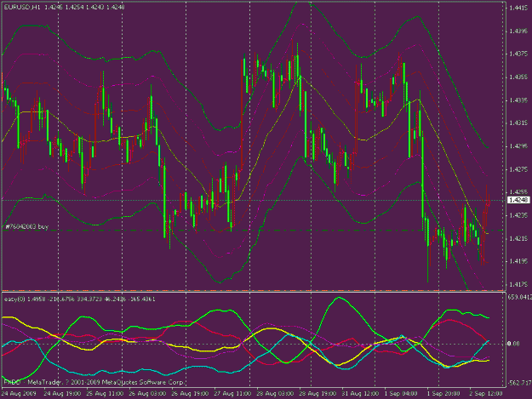This screenshot has width=532, height=399.
Task: Click the 1.4415 price scale label
Action: pyautogui.click(x=518, y=8)
